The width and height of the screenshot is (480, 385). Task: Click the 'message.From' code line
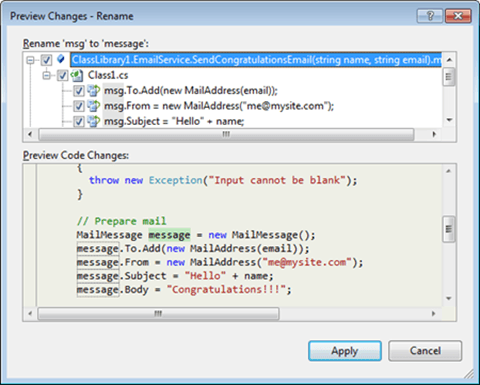pos(220,262)
